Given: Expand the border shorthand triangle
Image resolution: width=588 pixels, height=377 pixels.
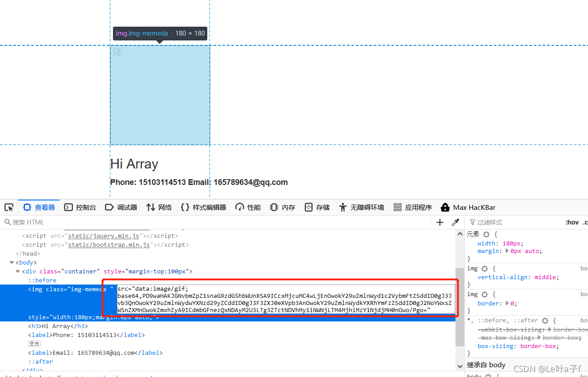Looking at the screenshot, I should [x=508, y=303].
